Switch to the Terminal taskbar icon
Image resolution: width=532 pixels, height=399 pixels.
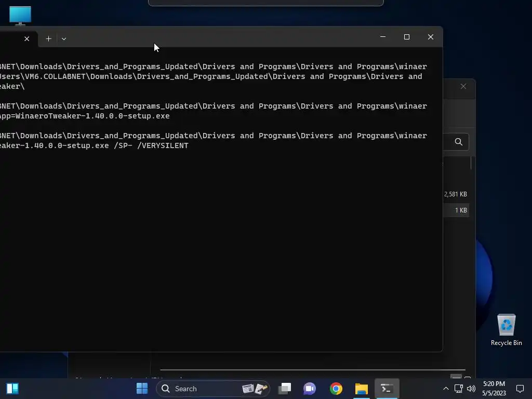pyautogui.click(x=387, y=389)
